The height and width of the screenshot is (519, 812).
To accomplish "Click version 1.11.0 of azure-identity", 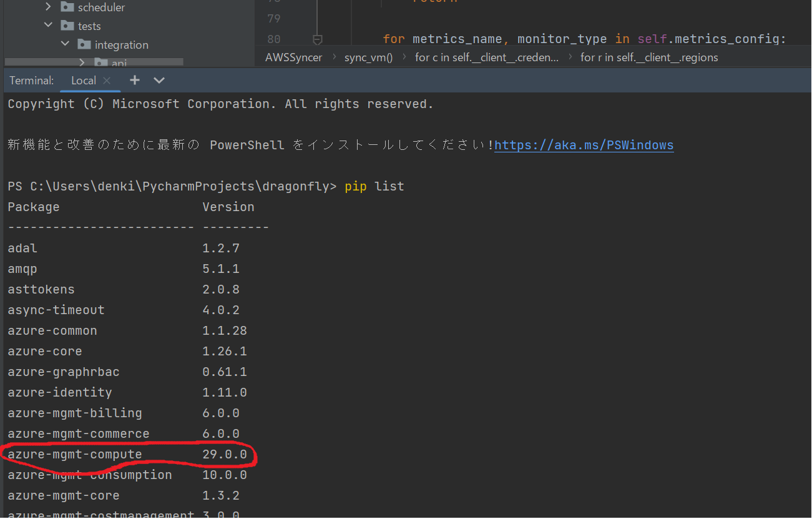I will coord(225,393).
